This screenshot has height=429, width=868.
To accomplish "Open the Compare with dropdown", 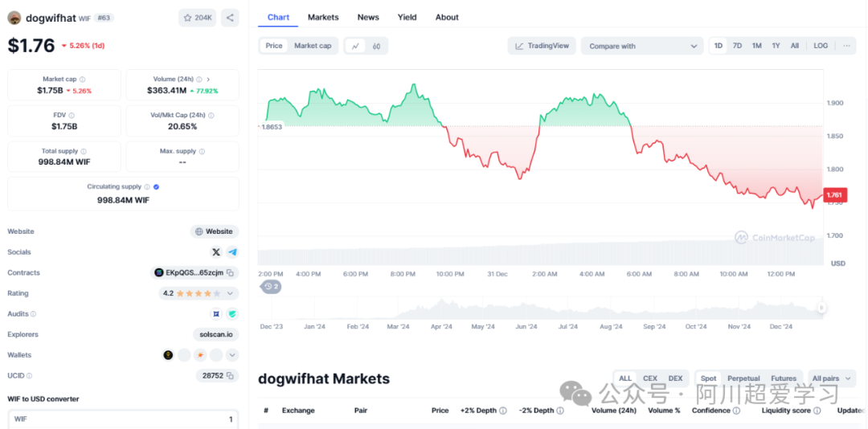I will pos(642,46).
